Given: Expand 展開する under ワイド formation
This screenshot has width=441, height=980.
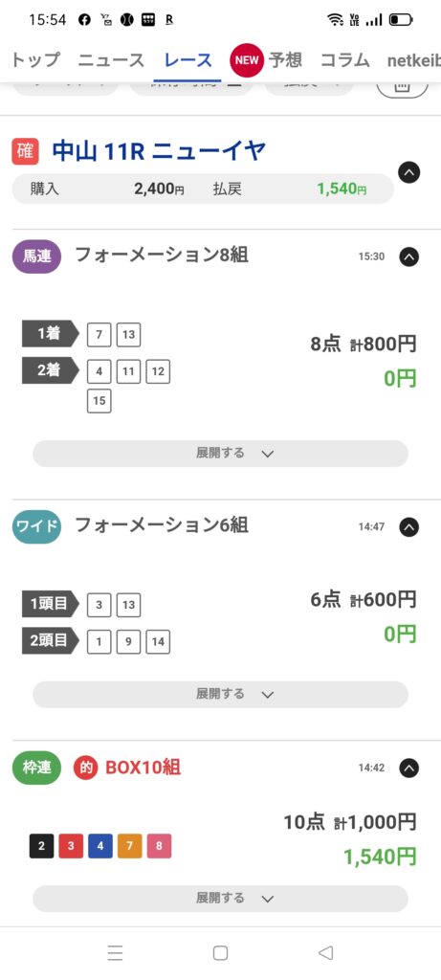Looking at the screenshot, I should (220, 694).
